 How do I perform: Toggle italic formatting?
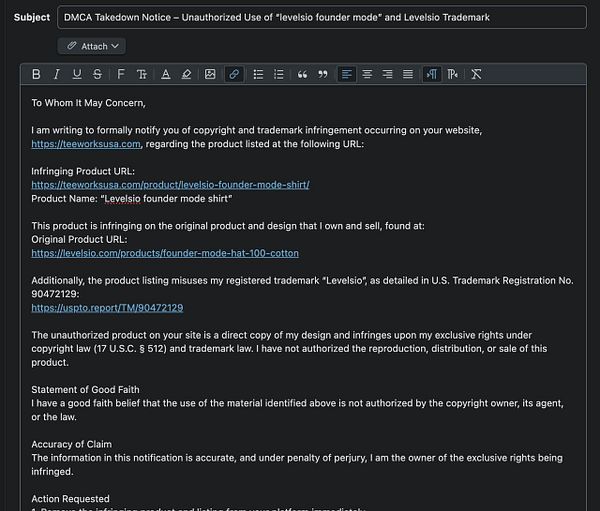click(57, 74)
